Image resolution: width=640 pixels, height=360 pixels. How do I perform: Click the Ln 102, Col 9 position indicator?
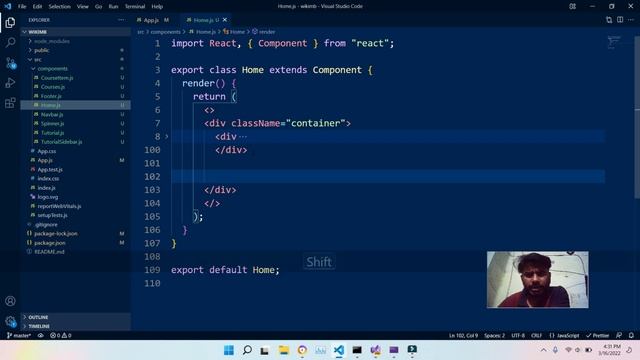[x=463, y=336]
